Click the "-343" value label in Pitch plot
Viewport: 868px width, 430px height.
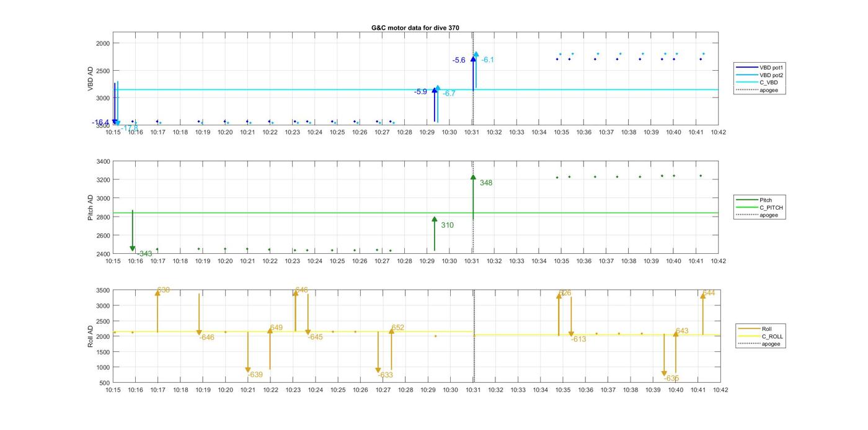[144, 253]
